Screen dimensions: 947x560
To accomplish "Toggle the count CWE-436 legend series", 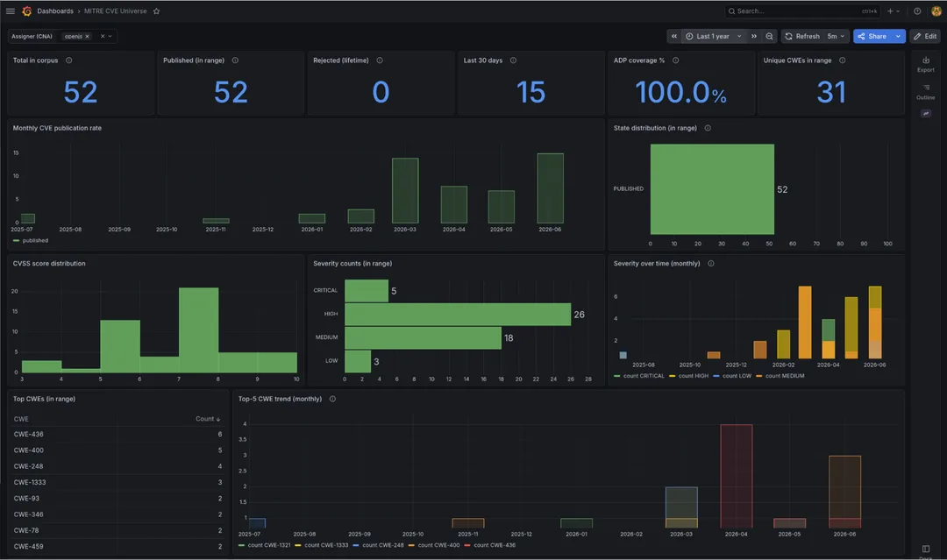I will point(495,545).
